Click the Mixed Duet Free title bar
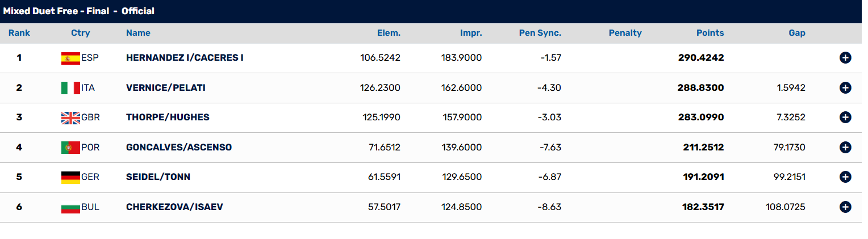Screen dimensions: 868x239 coord(434,11)
